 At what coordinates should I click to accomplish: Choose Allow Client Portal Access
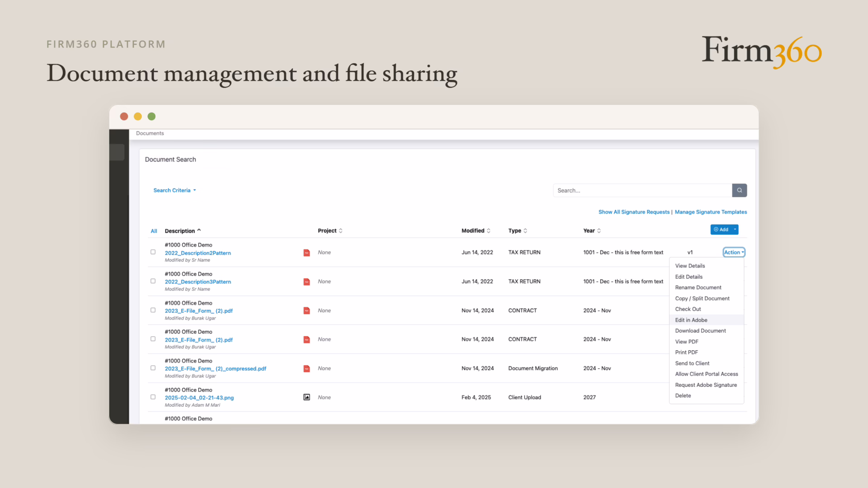click(706, 374)
